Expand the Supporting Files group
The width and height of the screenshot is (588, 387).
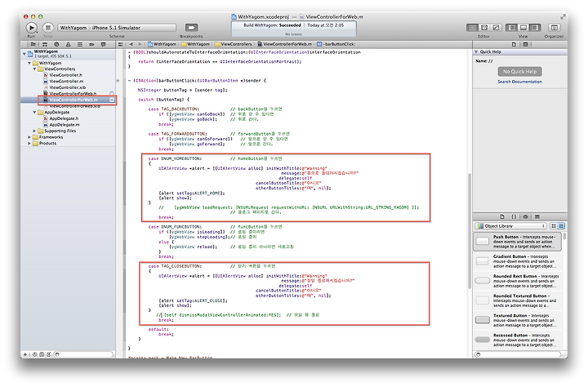click(34, 131)
